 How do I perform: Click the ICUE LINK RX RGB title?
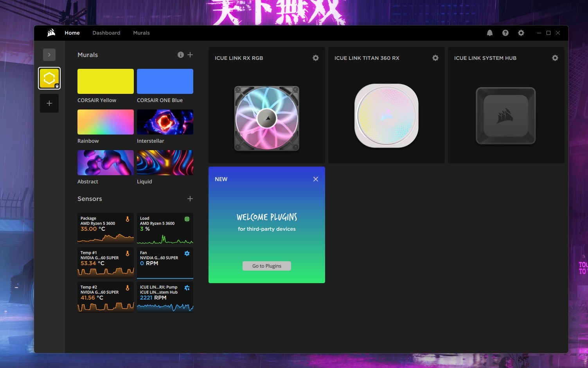pyautogui.click(x=239, y=58)
